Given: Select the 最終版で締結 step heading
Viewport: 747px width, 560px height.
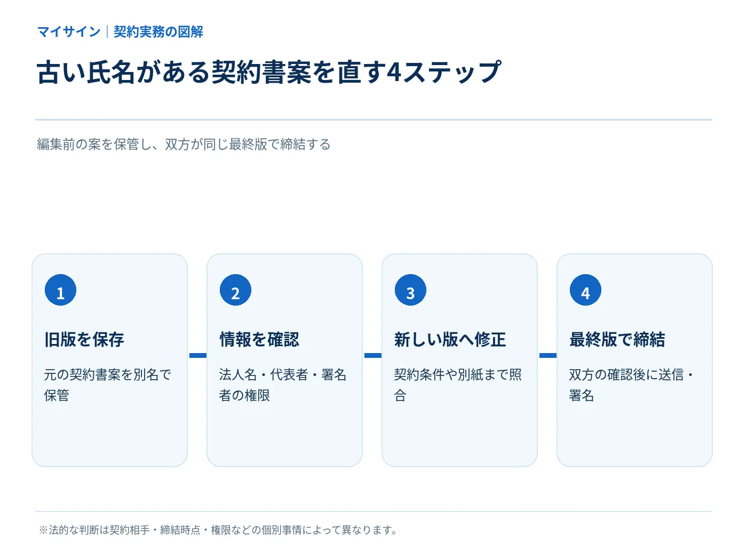Looking at the screenshot, I should pos(617,340).
